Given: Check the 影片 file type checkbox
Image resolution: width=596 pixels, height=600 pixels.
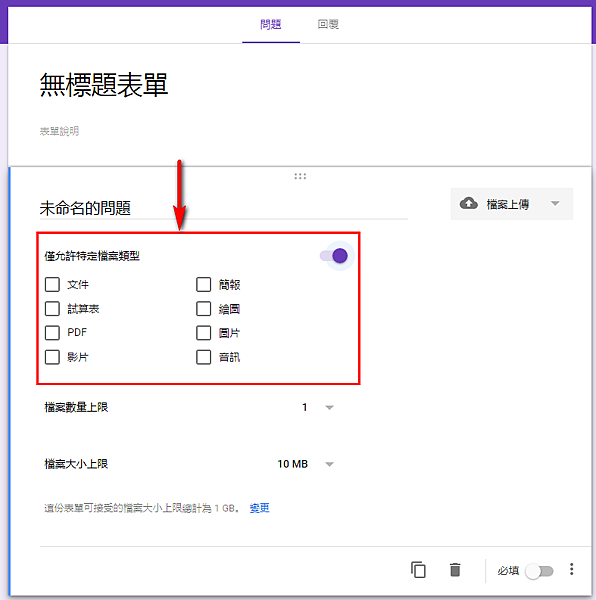Looking at the screenshot, I should click(x=52, y=357).
